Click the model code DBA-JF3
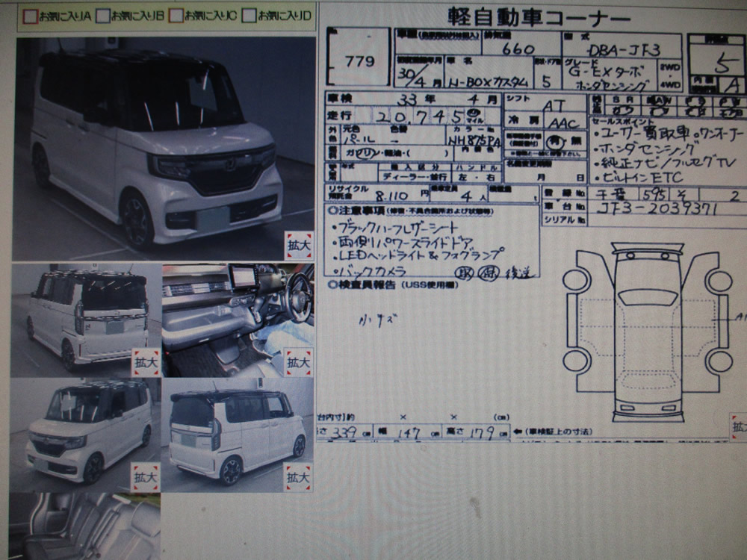 [624, 49]
